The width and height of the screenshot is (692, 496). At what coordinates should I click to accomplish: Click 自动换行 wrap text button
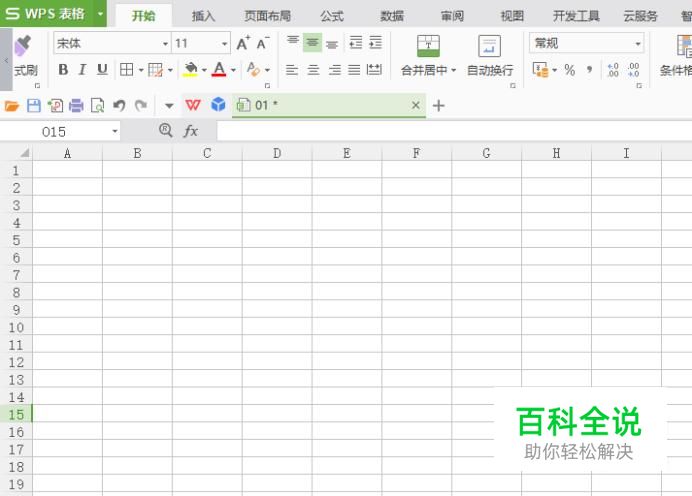point(490,56)
